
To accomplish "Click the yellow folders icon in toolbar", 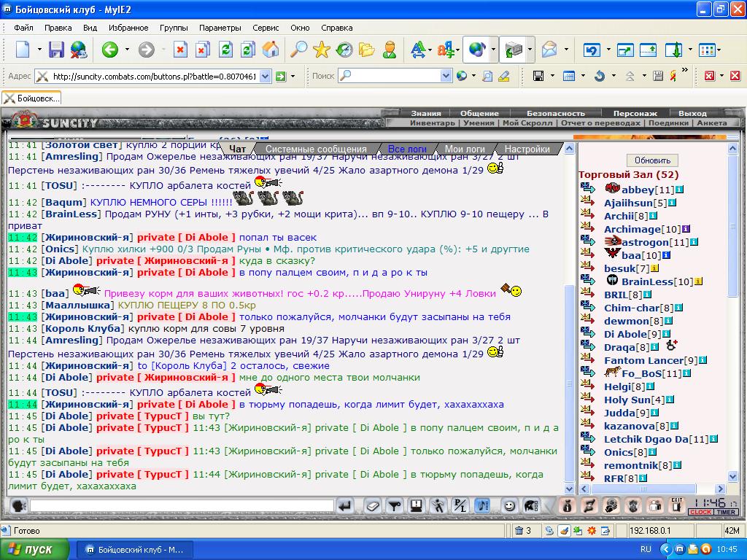I will coord(367,49).
